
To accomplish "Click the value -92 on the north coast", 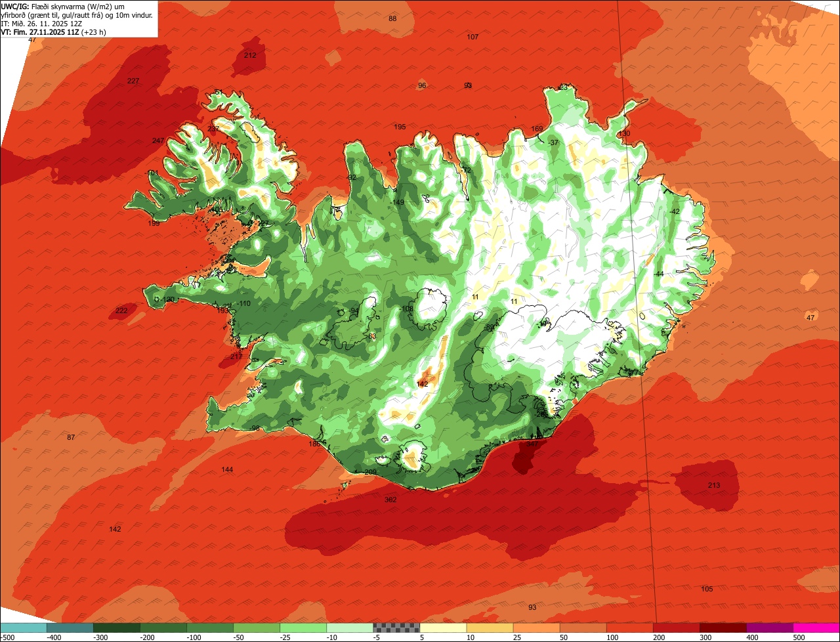I will 351,178.
